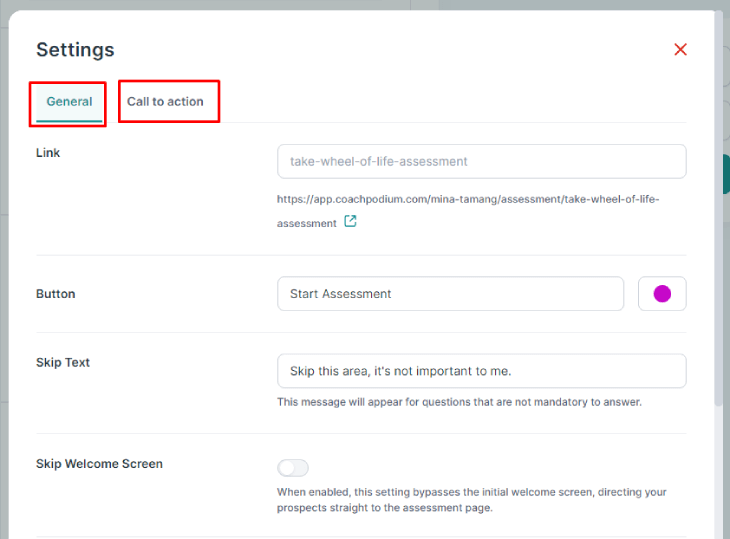Click the Skip Welcome Screen label

99,464
